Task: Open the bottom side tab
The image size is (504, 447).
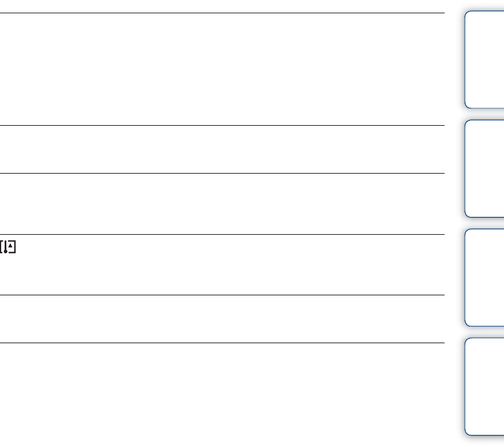Action: [484, 386]
